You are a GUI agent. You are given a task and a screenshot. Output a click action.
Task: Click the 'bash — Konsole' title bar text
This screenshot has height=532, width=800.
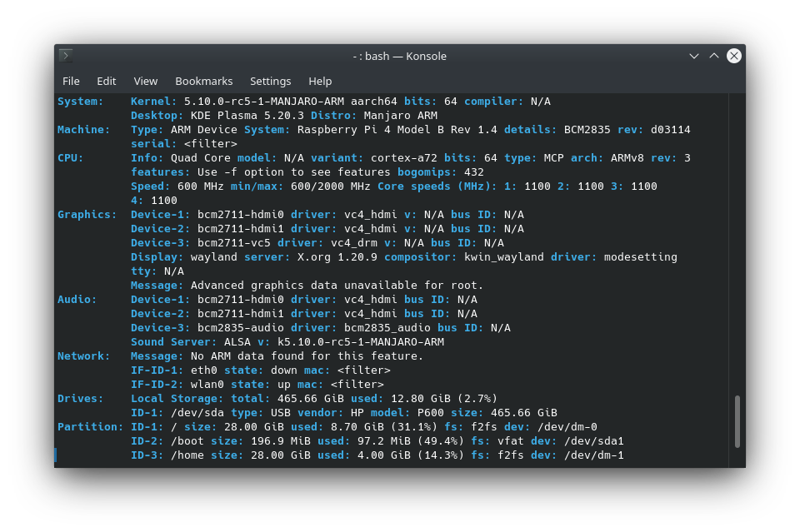400,56
